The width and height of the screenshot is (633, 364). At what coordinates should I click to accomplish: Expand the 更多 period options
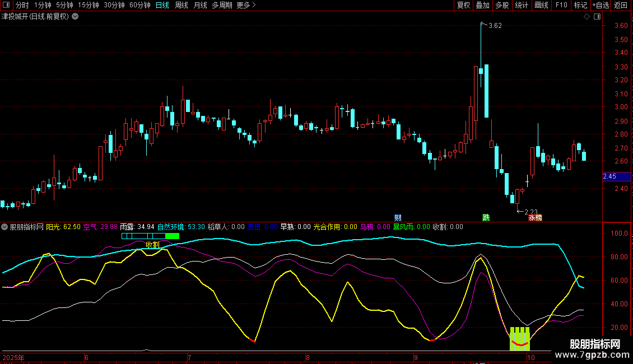[246, 5]
